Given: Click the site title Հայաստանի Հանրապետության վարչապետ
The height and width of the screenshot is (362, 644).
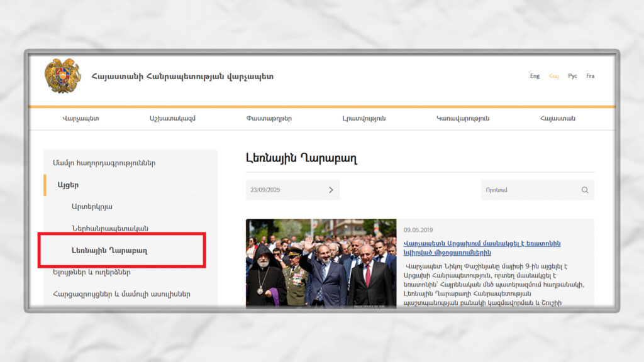Looking at the screenshot, I should [x=182, y=76].
